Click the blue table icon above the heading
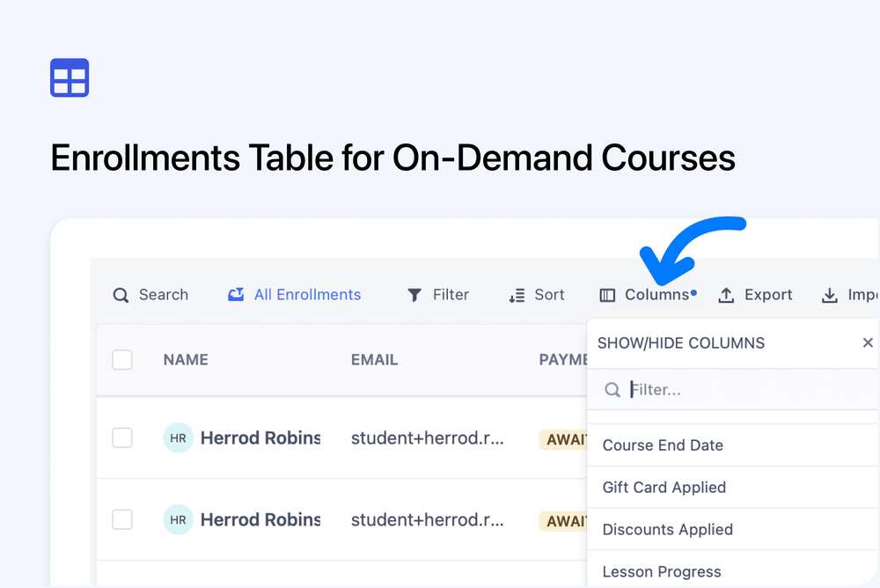This screenshot has width=880, height=588. point(69,77)
